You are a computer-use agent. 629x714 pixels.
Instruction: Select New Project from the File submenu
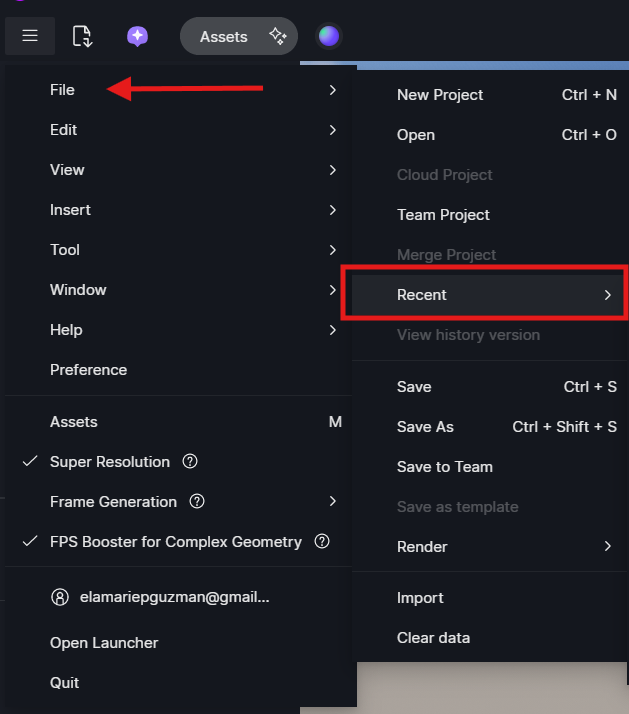440,95
